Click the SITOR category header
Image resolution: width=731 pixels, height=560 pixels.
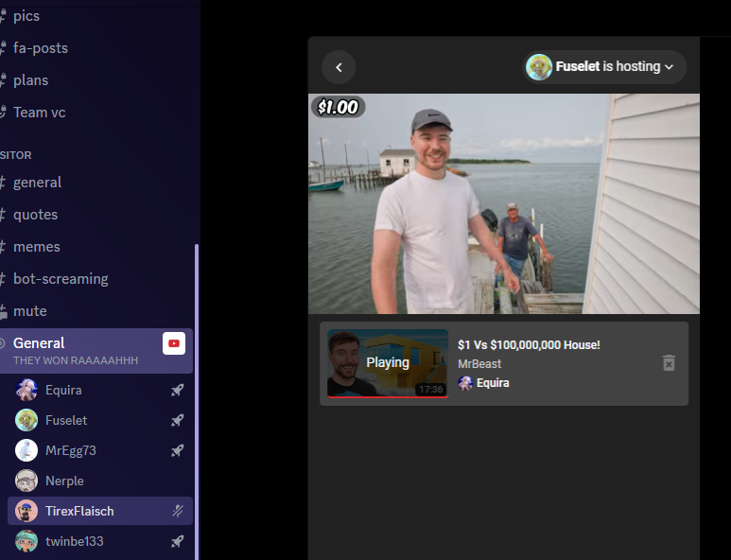[16, 155]
